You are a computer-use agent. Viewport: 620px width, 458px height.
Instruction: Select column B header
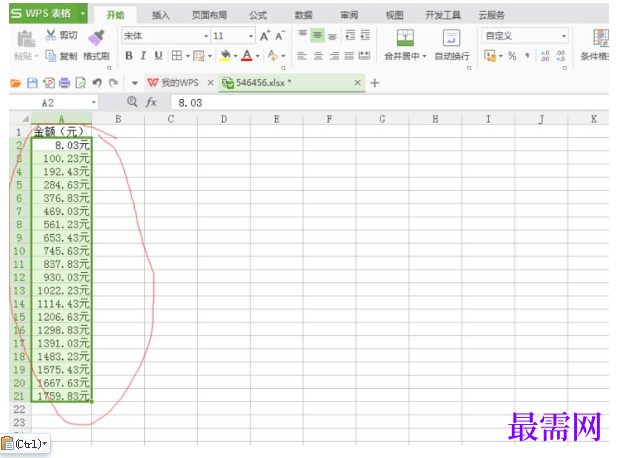pyautogui.click(x=118, y=119)
